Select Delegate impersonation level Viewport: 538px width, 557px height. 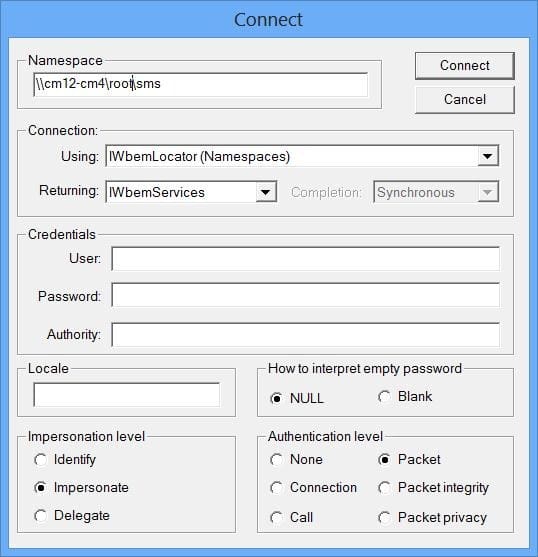point(72,515)
